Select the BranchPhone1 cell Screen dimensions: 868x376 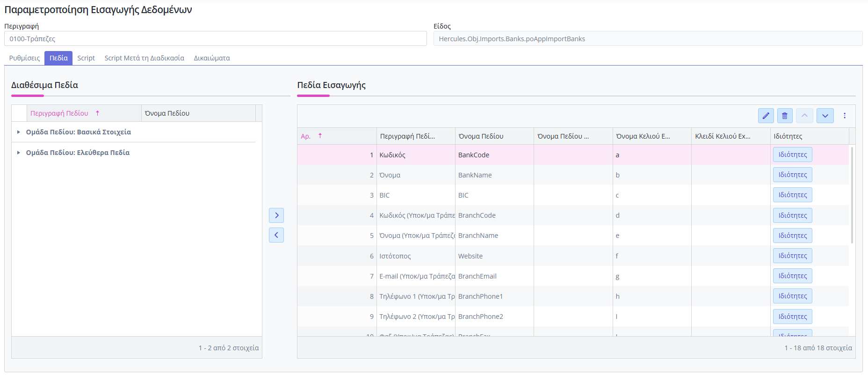494,296
